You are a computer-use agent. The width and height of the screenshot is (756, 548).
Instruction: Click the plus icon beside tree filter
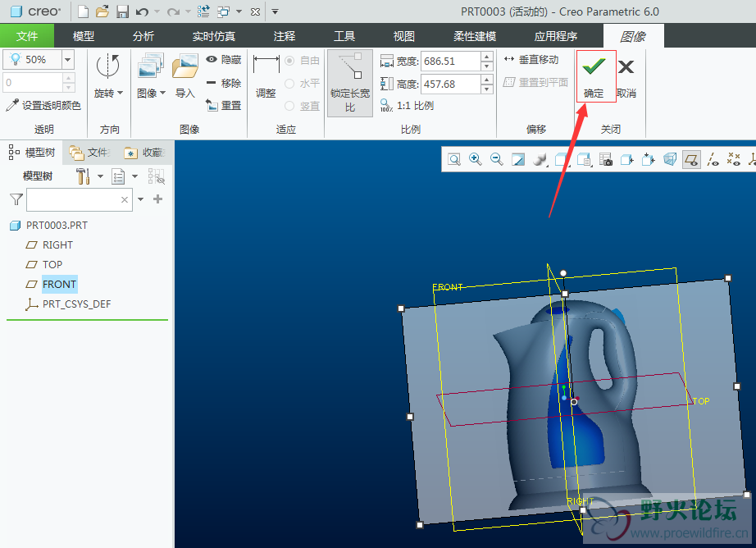[157, 199]
